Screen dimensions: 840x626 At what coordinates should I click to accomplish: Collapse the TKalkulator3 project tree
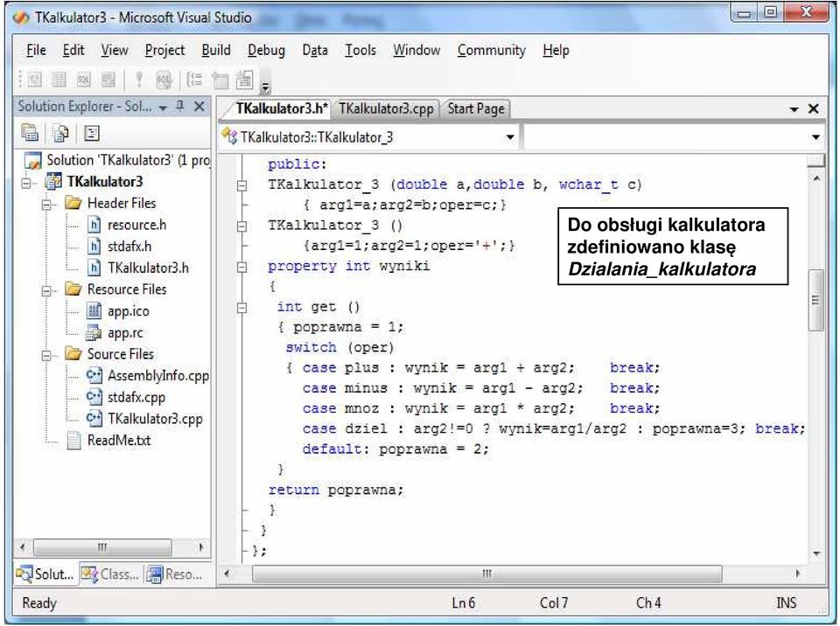tap(25, 183)
